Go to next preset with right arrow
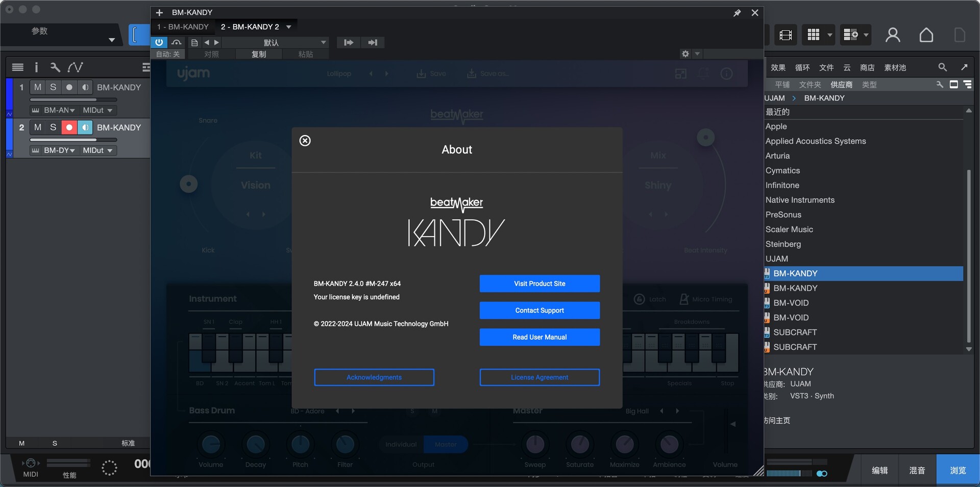The height and width of the screenshot is (487, 980). (x=216, y=42)
